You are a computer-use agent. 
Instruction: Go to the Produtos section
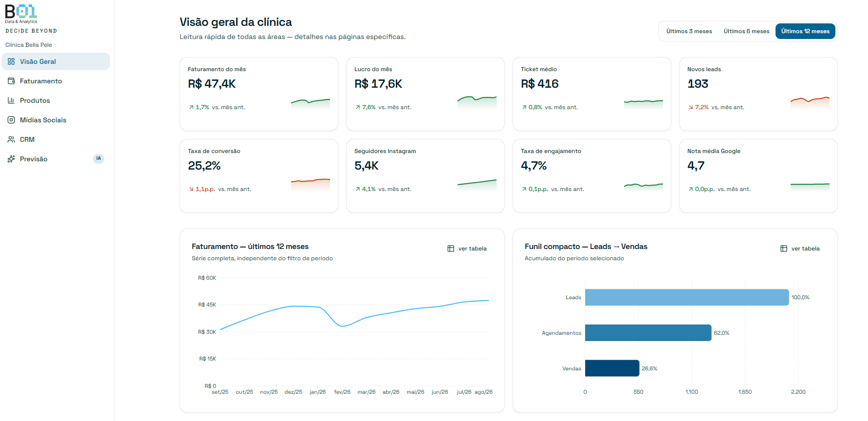pyautogui.click(x=56, y=100)
